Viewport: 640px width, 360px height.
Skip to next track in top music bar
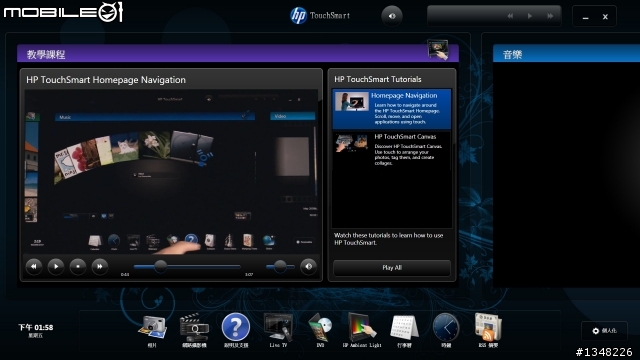pos(550,16)
